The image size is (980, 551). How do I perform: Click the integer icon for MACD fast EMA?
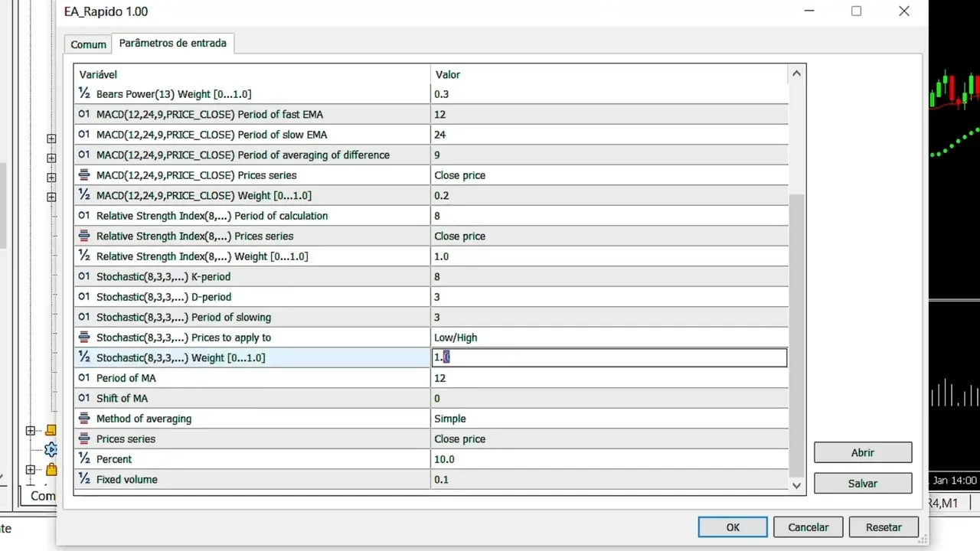click(84, 114)
